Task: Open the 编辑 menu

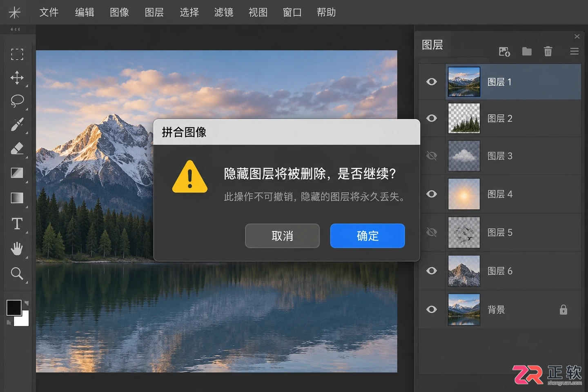Action: pyautogui.click(x=85, y=12)
